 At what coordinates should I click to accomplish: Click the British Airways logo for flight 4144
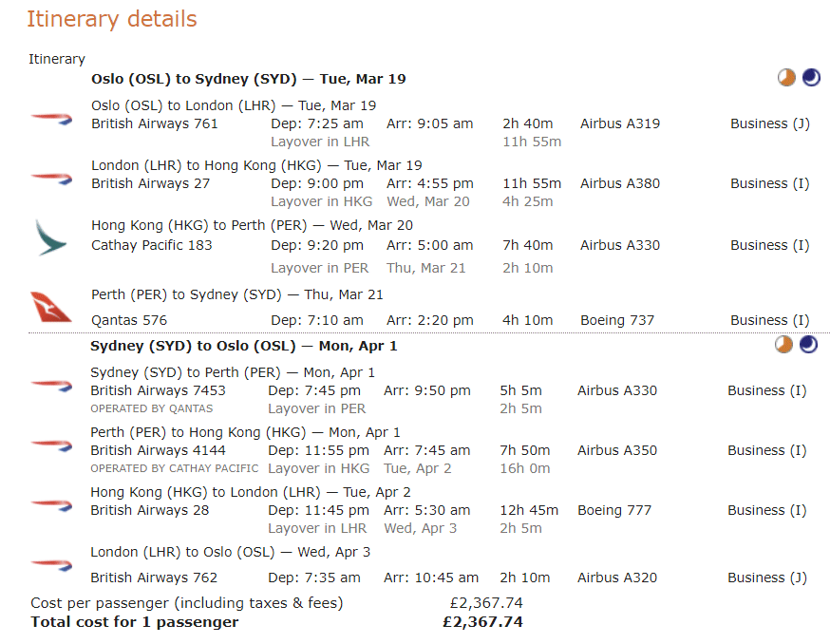point(51,445)
